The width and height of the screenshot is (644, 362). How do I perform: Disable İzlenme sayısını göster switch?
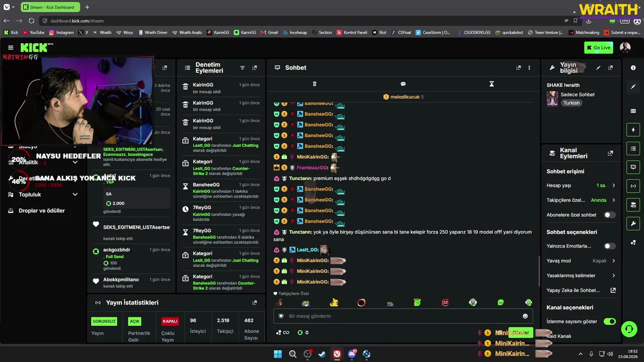click(x=609, y=321)
